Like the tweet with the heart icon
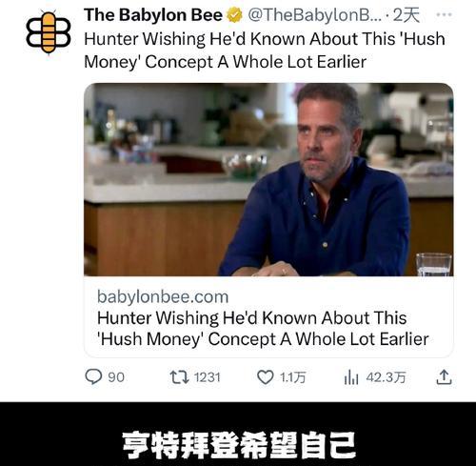The image size is (476, 466). click(265, 377)
